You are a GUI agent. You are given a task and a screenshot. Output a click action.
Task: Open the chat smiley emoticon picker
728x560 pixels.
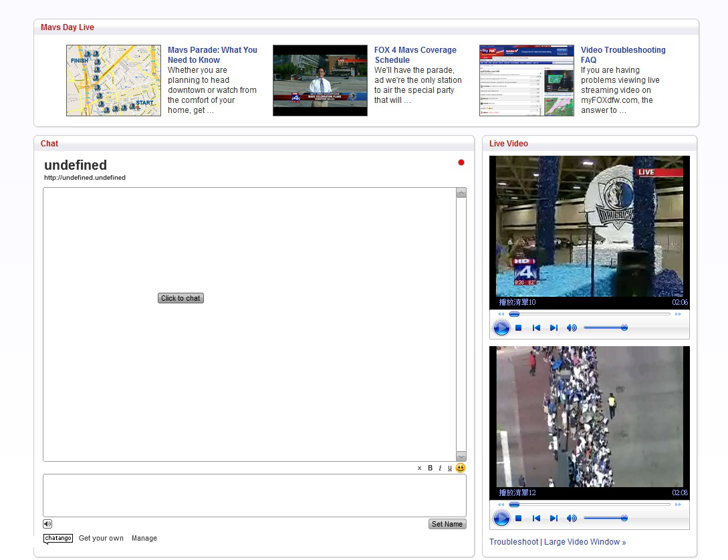[x=461, y=468]
